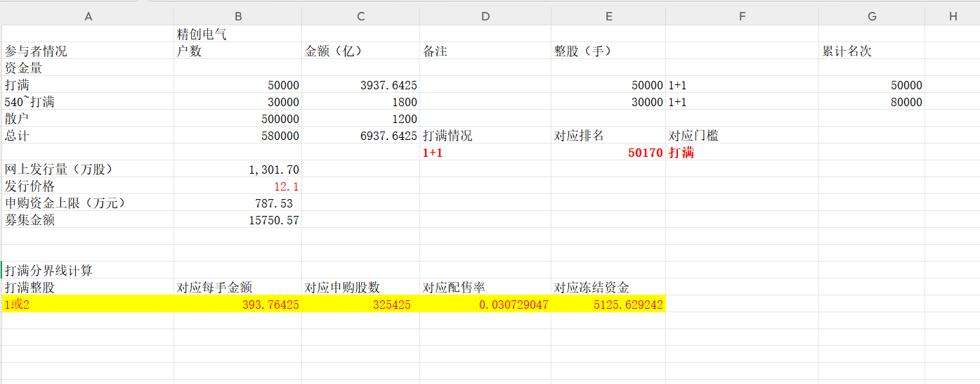Click the 备注 cell
Image resolution: width=980 pixels, height=384 pixels.
coord(485,51)
